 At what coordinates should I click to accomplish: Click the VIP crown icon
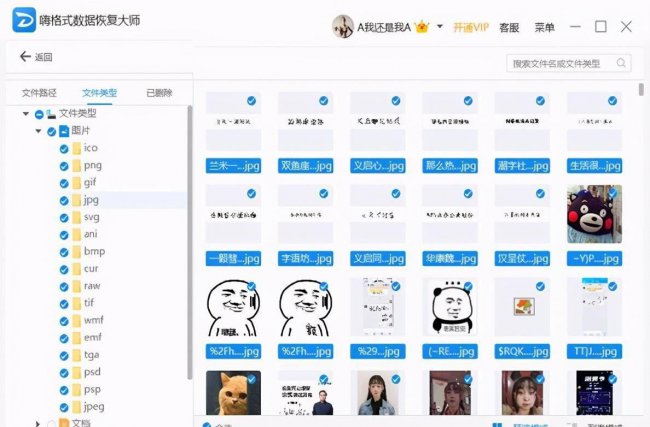coord(422,27)
